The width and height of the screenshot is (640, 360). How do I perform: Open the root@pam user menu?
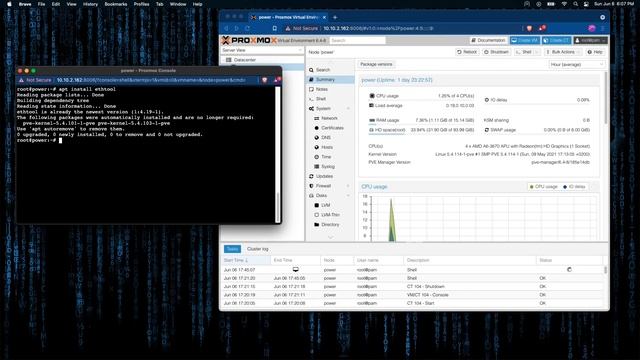(x=591, y=40)
